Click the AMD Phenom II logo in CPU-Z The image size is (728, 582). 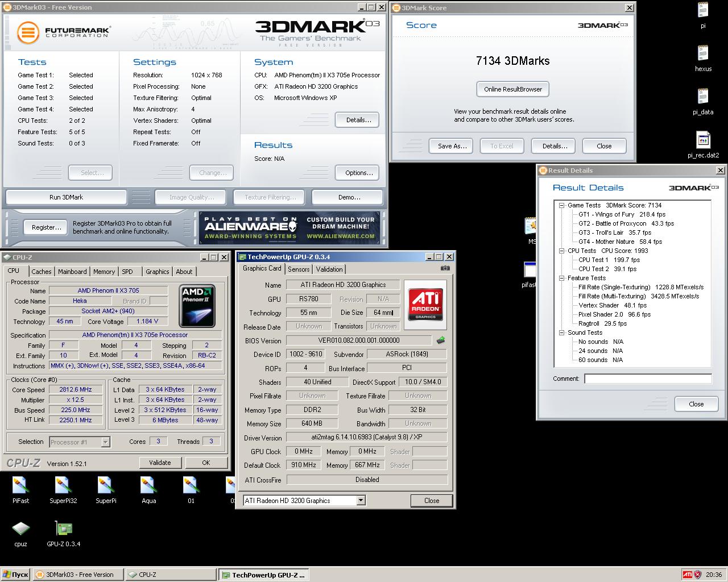point(198,306)
